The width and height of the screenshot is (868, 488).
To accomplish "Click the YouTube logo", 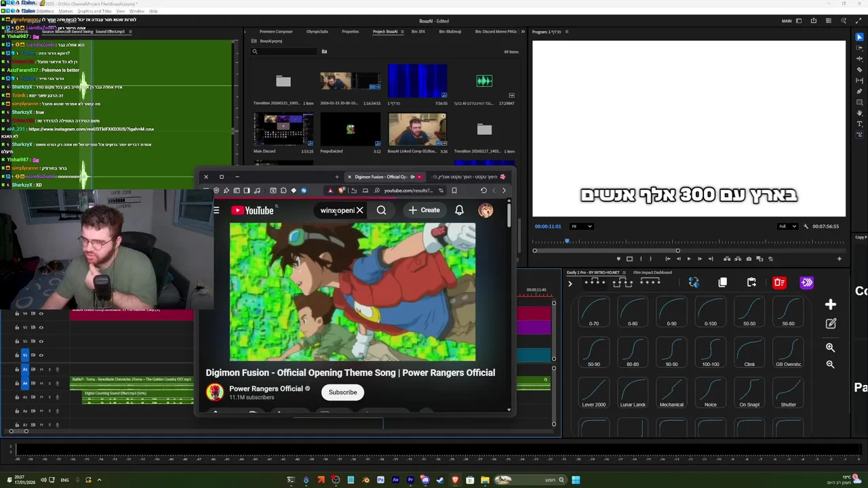I will click(x=252, y=210).
